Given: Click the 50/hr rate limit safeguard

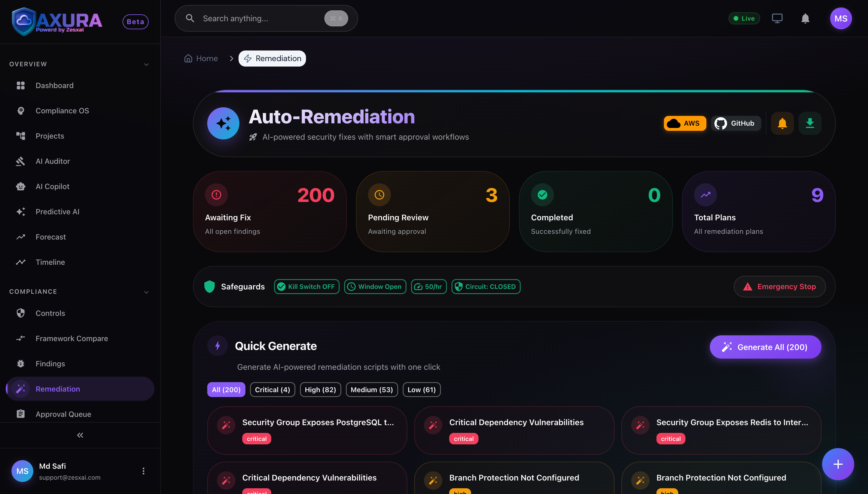Looking at the screenshot, I should (428, 286).
